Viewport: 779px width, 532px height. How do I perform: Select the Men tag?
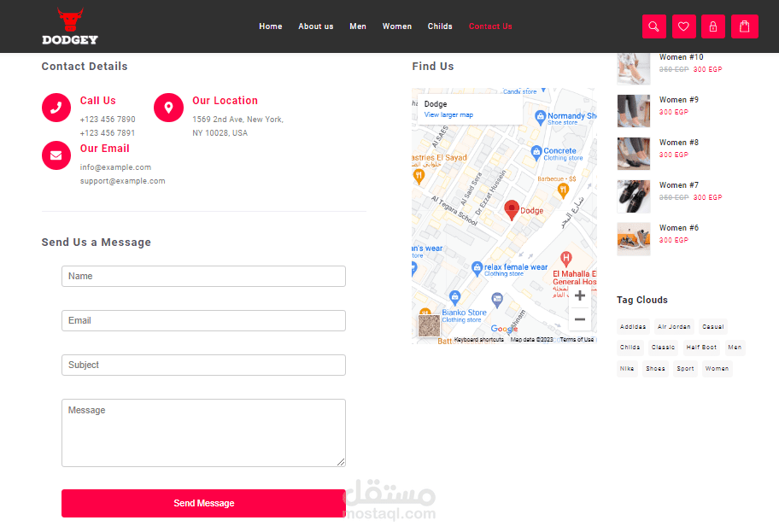[735, 348]
